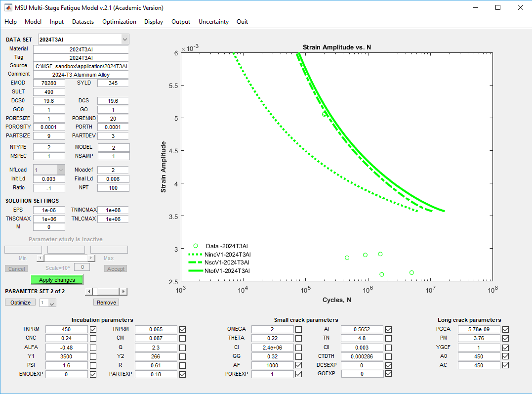Click right arrow of parameter study slider
This screenshot has width=532, height=394.
(x=91, y=258)
